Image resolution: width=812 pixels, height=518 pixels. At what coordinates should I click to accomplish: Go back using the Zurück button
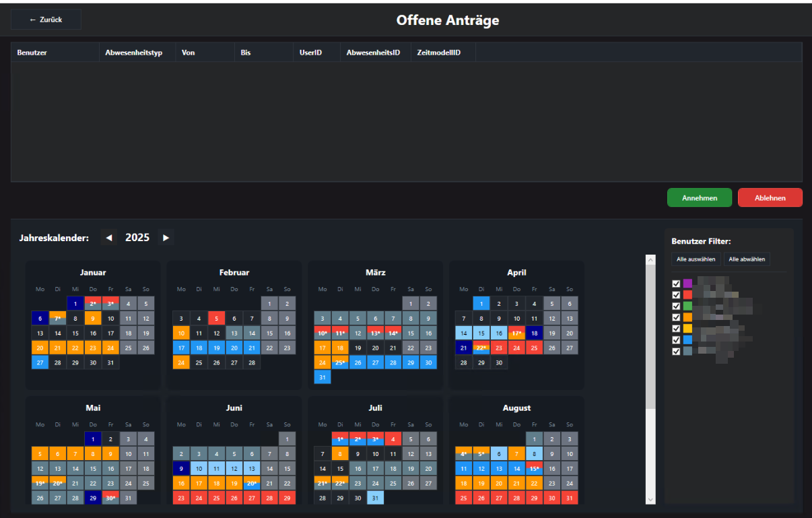pyautogui.click(x=46, y=20)
